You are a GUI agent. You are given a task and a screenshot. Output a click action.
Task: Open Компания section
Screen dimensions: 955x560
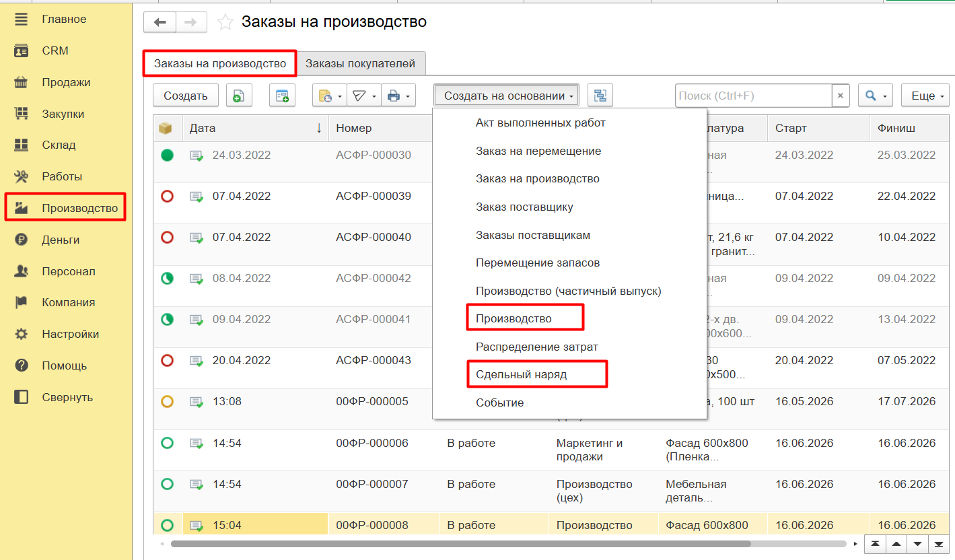point(68,302)
